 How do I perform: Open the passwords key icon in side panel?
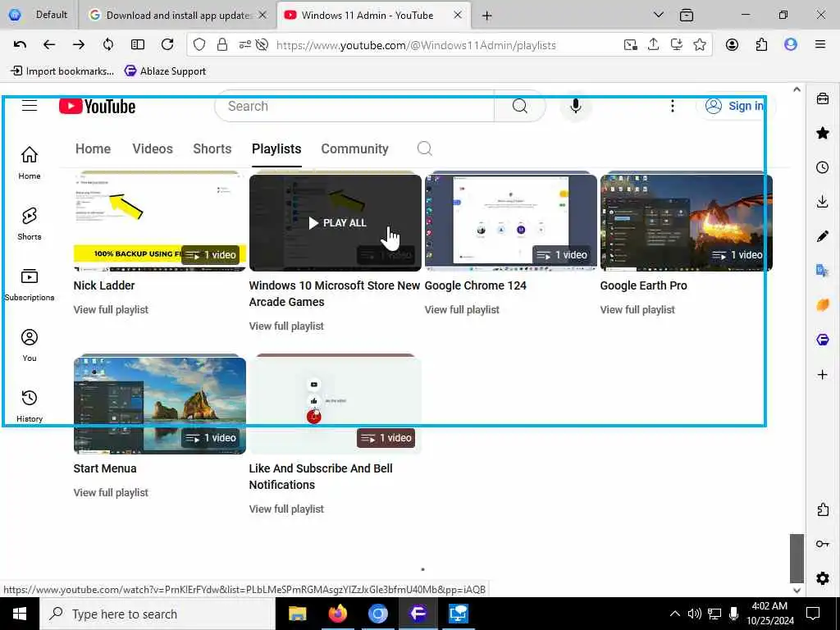point(823,545)
